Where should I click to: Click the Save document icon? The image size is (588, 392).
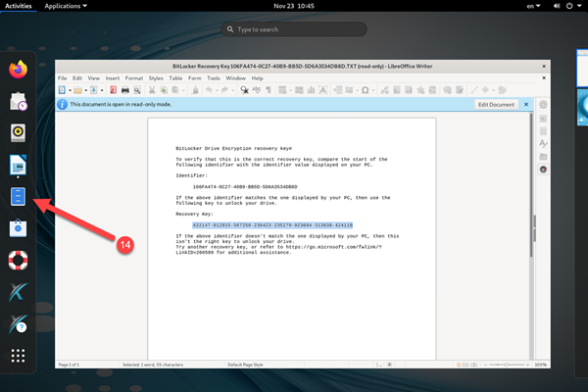pos(94,90)
